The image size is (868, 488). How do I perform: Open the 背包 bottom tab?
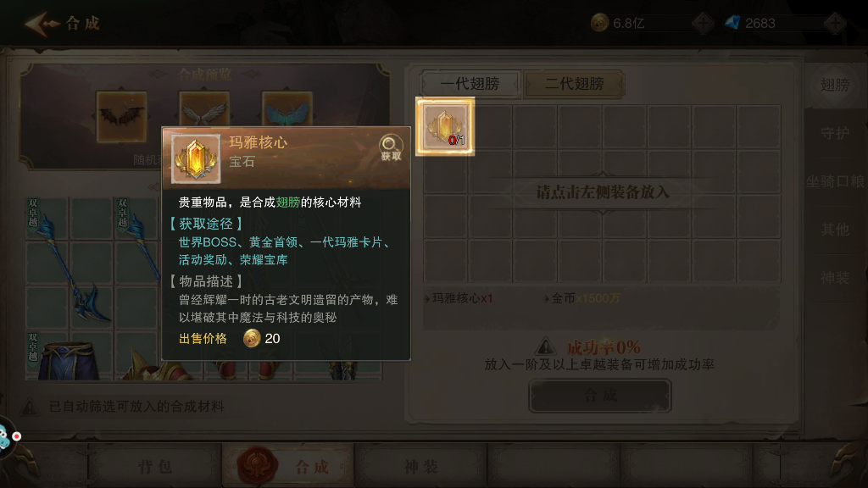pos(155,467)
